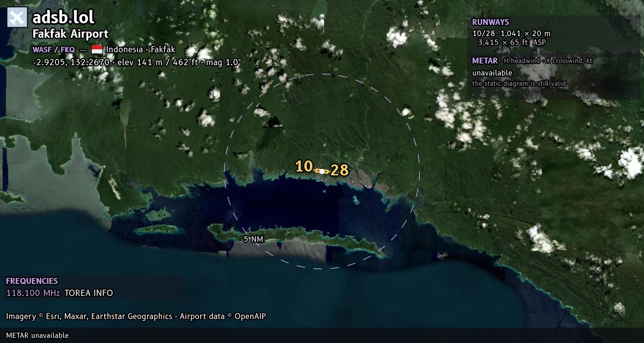Click the "unavailable" METAR status text

click(492, 73)
